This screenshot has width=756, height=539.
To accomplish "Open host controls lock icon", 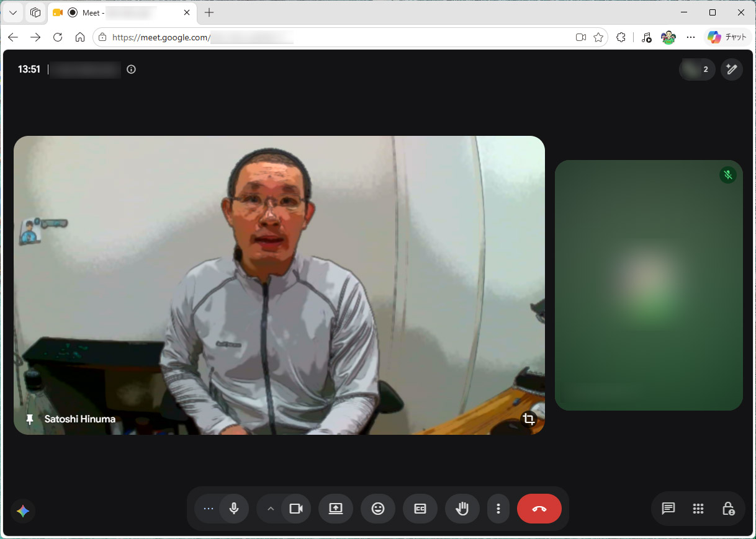I will (x=729, y=509).
